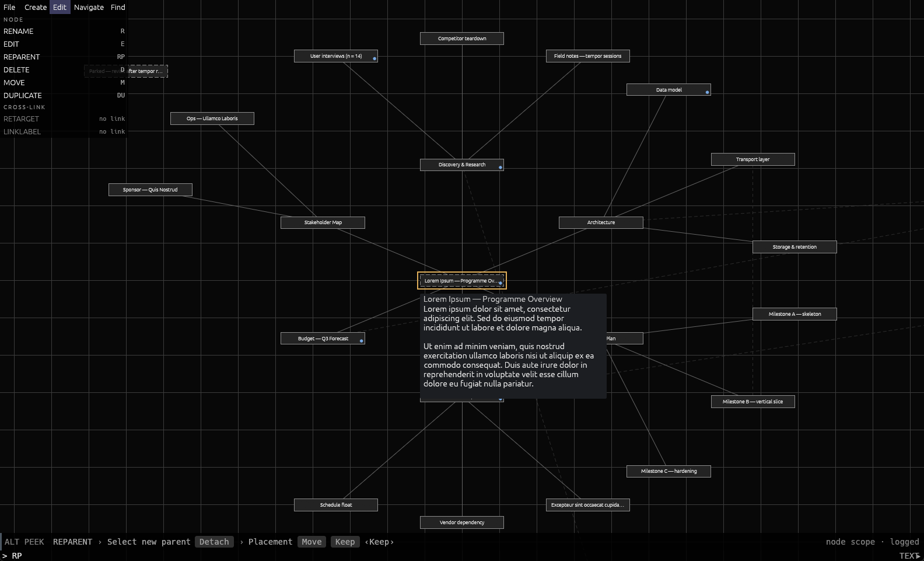Select the Budget — Q3 Forecast node

(323, 339)
